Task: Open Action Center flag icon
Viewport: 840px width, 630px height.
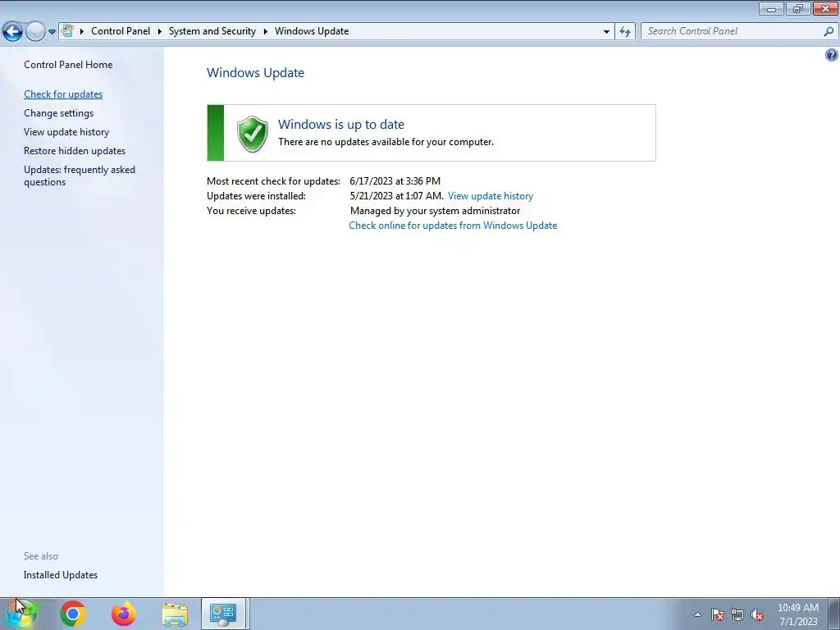Action: pos(717,614)
